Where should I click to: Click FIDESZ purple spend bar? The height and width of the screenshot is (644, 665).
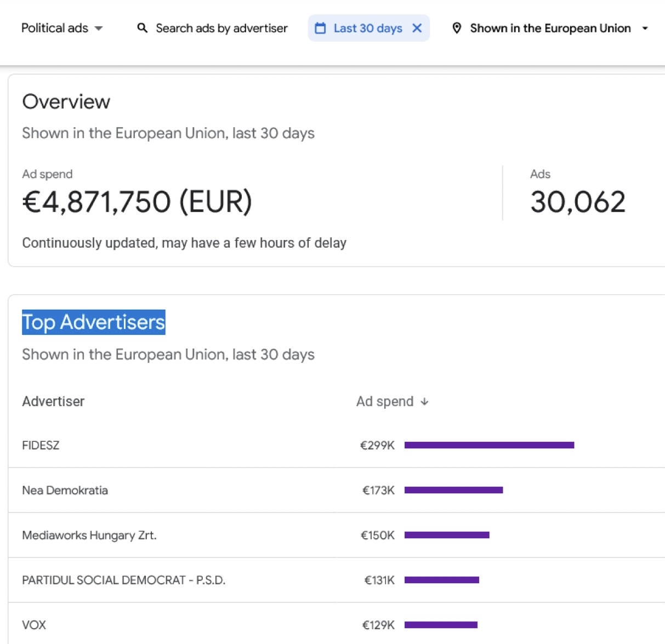tap(489, 445)
